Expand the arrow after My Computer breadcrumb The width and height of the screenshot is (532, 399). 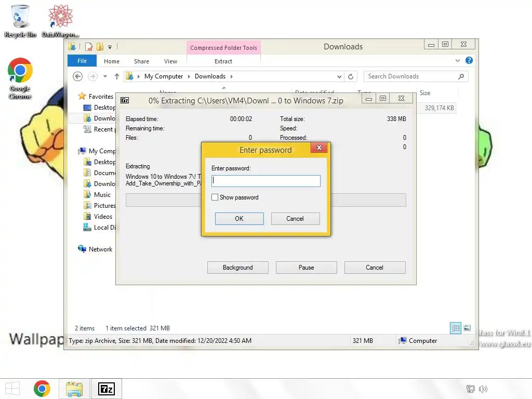(189, 76)
